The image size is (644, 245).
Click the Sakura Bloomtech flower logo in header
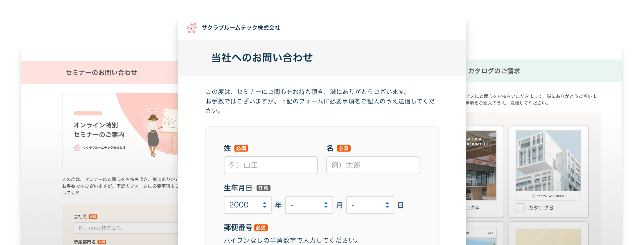pyautogui.click(x=192, y=28)
